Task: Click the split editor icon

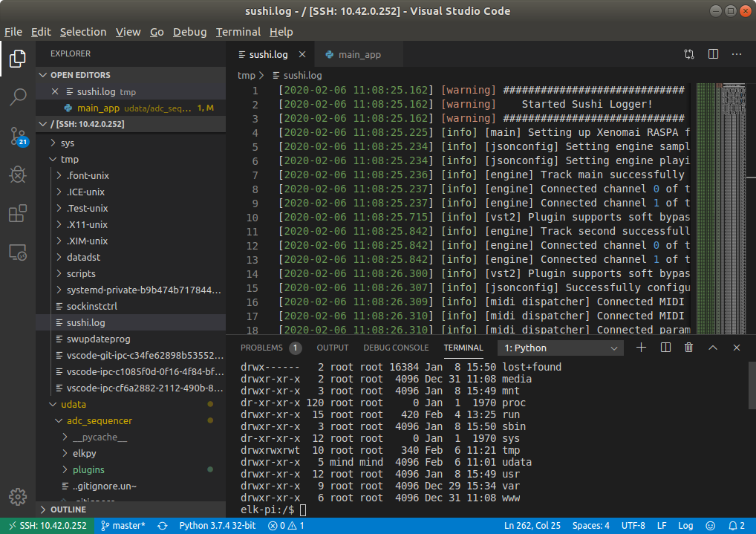Action: (713, 54)
